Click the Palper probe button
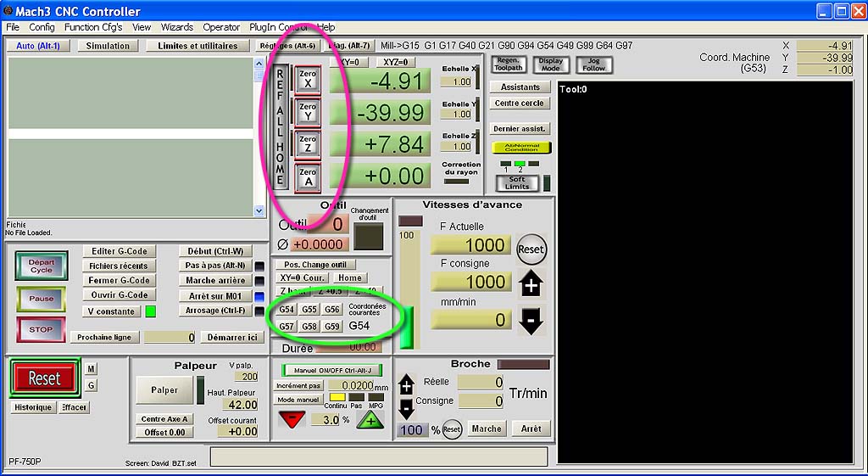This screenshot has height=476, width=868. click(165, 390)
